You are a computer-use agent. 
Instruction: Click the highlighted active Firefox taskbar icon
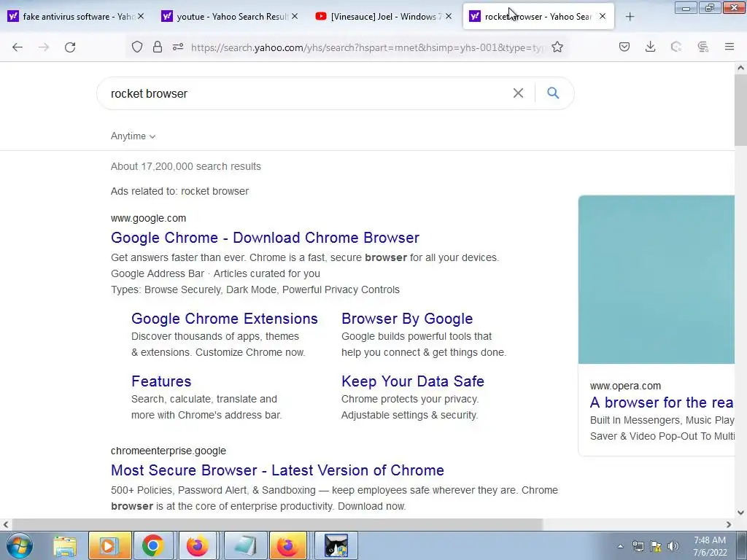coord(289,545)
